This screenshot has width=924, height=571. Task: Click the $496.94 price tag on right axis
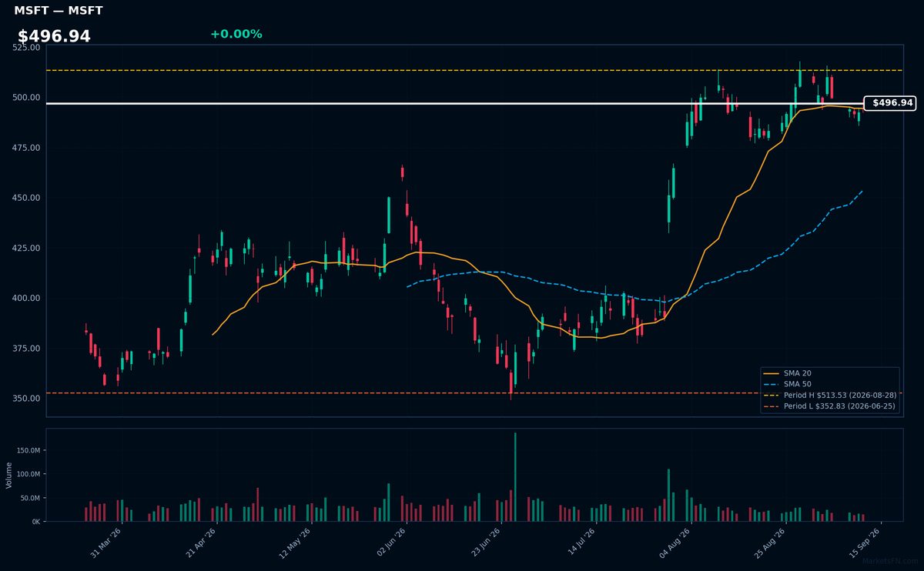pos(890,103)
